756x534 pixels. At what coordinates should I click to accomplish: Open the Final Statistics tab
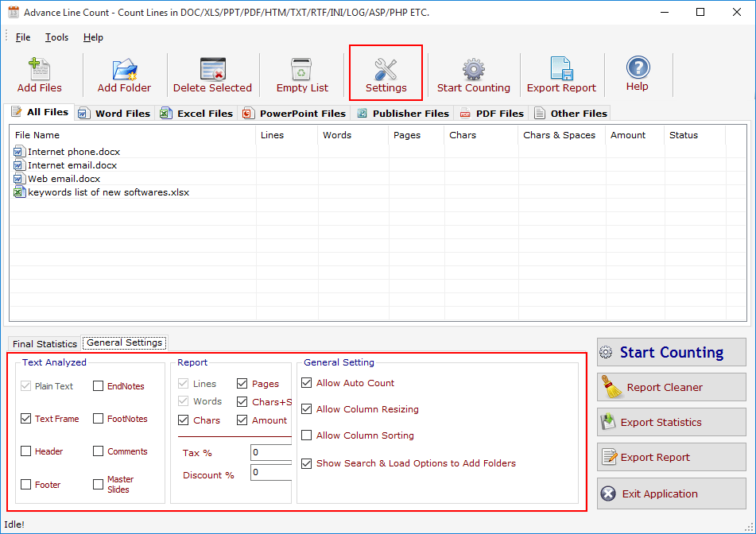pos(45,343)
